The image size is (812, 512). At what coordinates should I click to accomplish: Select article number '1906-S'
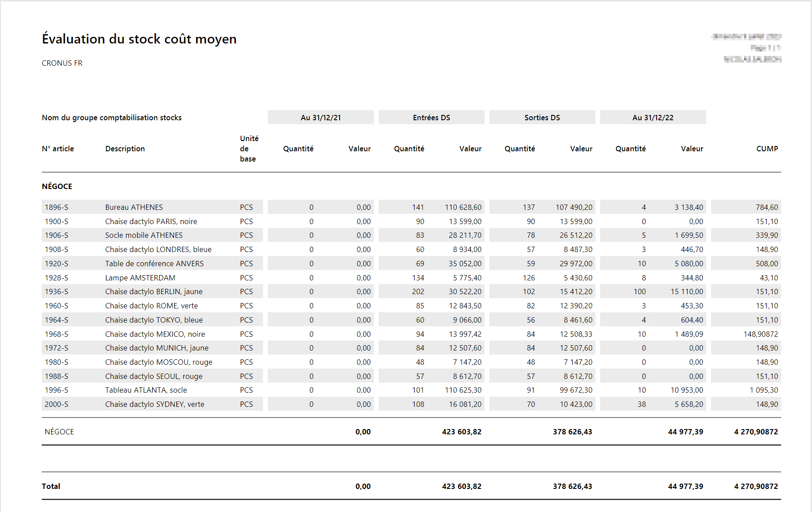click(x=56, y=235)
